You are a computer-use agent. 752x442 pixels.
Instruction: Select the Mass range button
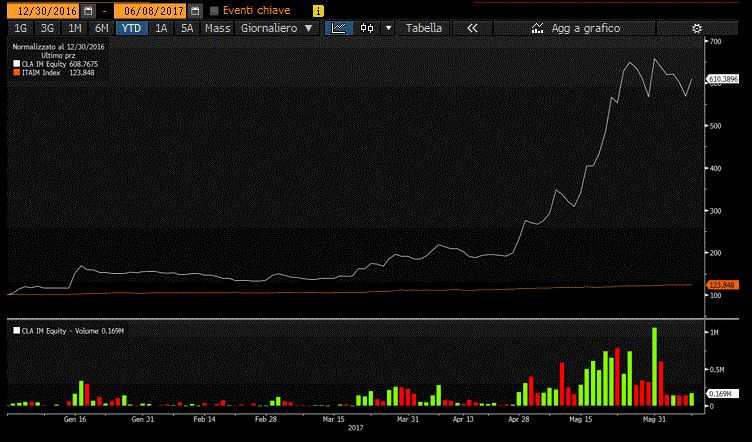[217, 28]
